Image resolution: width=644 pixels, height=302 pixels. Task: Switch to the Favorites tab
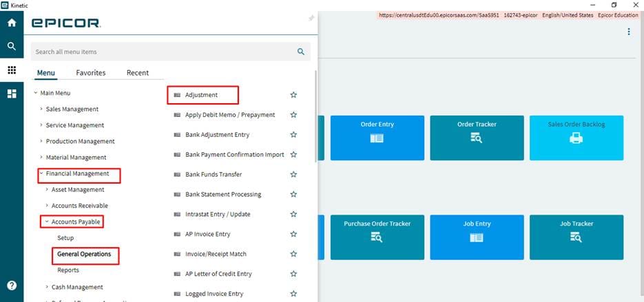click(x=91, y=73)
